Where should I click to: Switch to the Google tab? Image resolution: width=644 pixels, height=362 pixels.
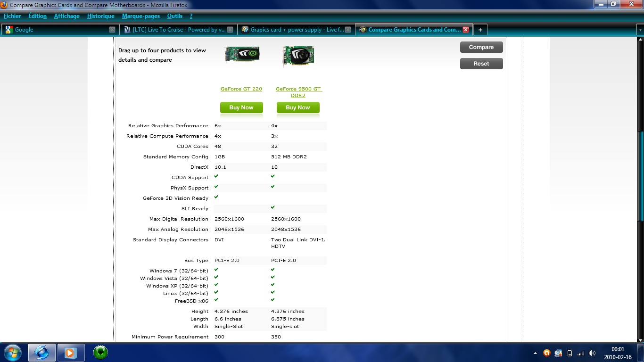(59, 30)
